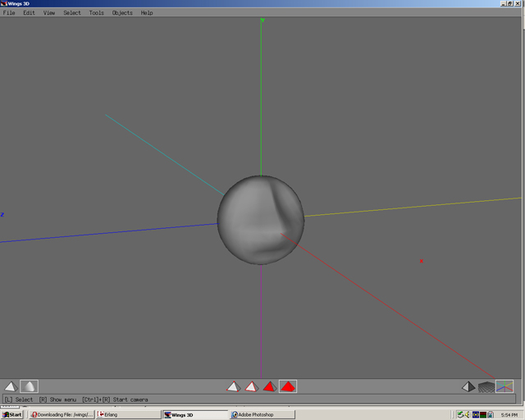Toggle ground plane grid display

click(x=486, y=386)
